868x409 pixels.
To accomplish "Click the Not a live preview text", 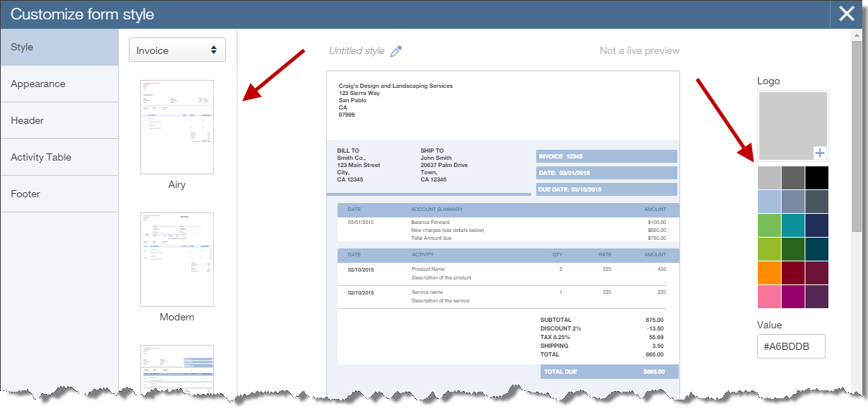I will point(640,51).
